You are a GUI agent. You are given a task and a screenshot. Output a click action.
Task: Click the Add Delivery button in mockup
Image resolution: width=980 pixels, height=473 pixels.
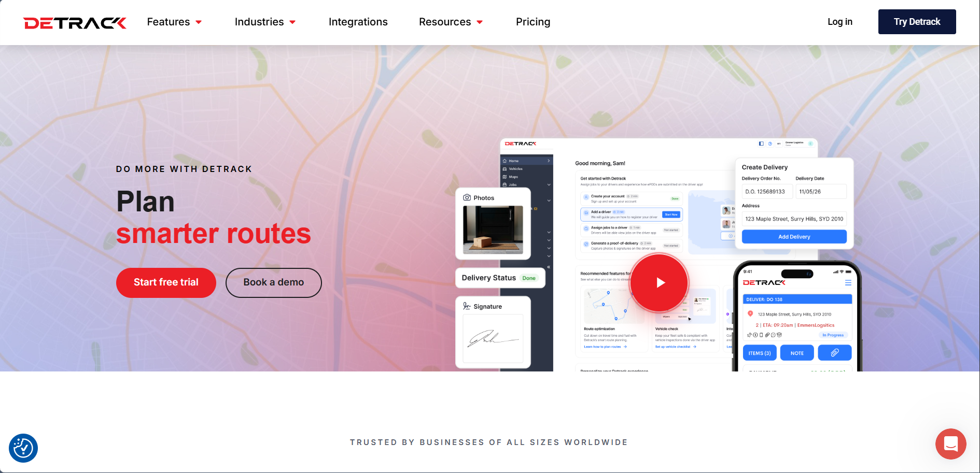point(794,237)
